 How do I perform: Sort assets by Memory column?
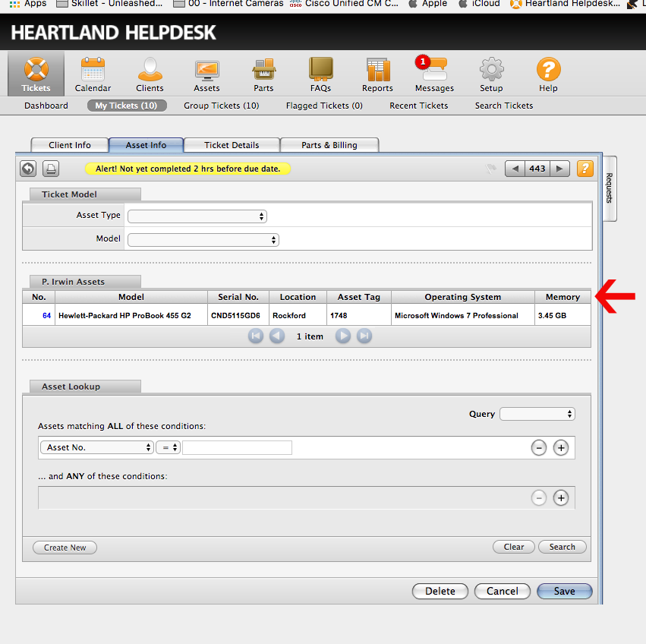[x=562, y=297]
